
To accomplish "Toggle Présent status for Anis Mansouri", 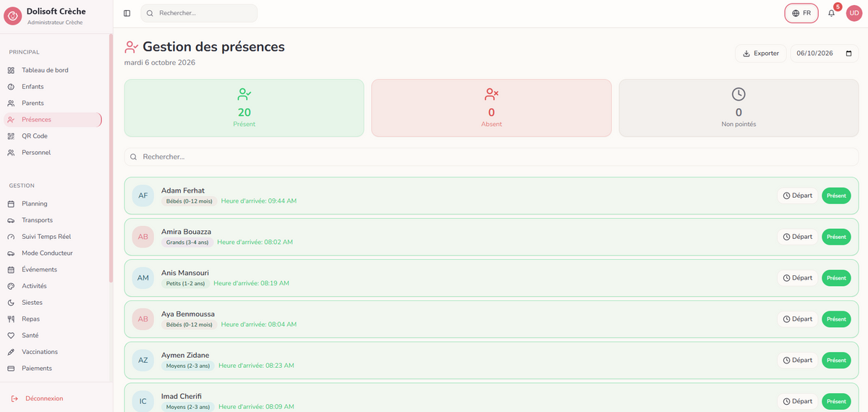I will point(836,278).
